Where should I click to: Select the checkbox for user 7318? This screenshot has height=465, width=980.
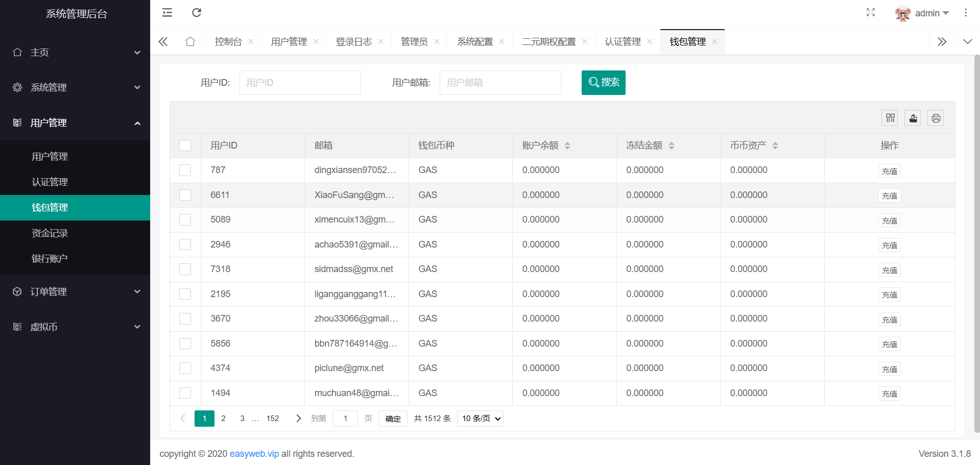click(185, 270)
